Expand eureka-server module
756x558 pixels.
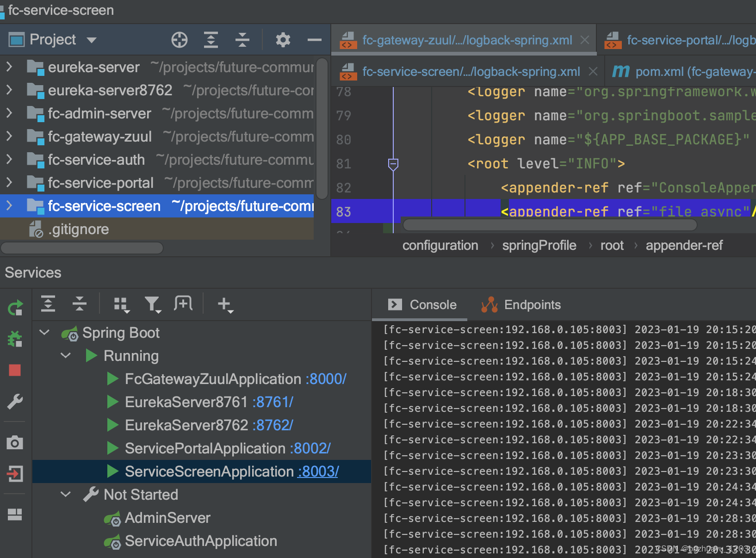tap(9, 67)
